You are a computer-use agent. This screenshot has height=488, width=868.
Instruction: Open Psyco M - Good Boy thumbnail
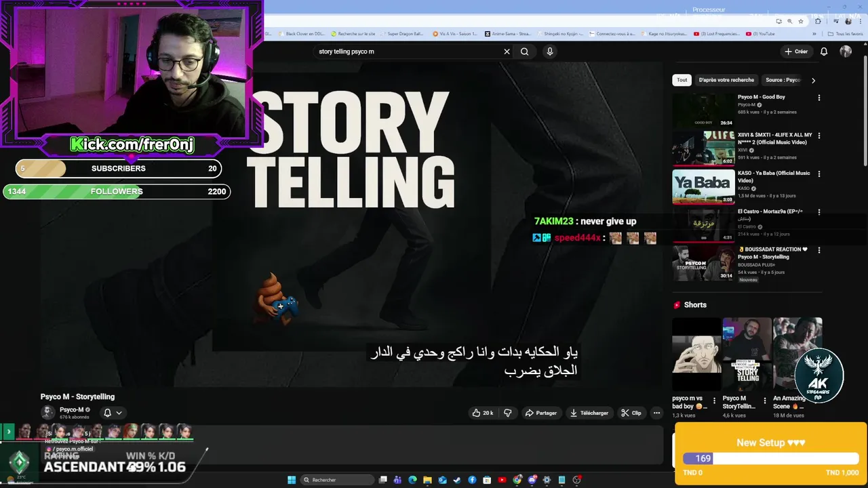tap(703, 110)
